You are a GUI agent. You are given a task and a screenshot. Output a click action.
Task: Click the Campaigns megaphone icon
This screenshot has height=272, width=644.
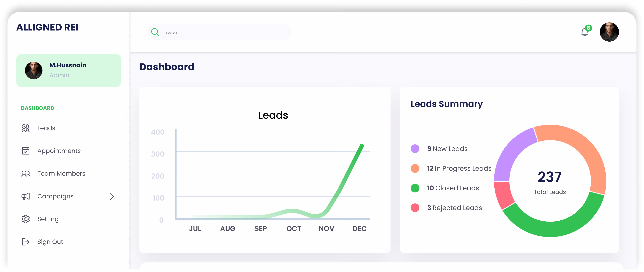click(x=25, y=196)
